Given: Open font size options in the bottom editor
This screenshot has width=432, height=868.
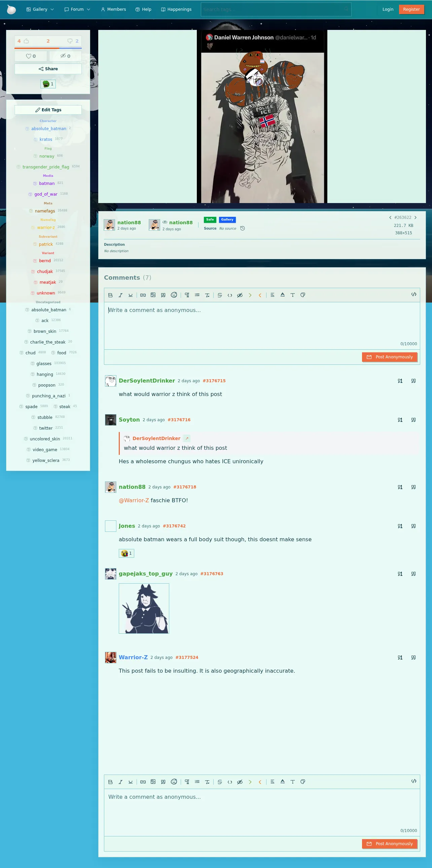Looking at the screenshot, I should (x=293, y=782).
